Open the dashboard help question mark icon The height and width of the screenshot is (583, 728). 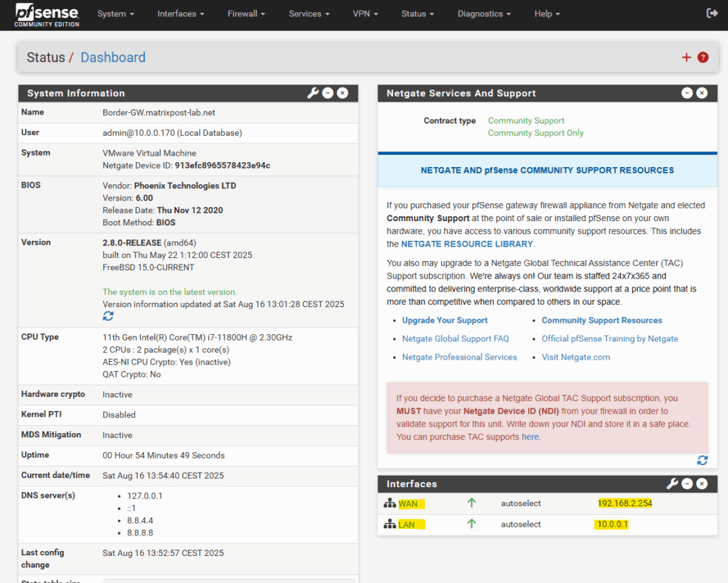pos(703,57)
